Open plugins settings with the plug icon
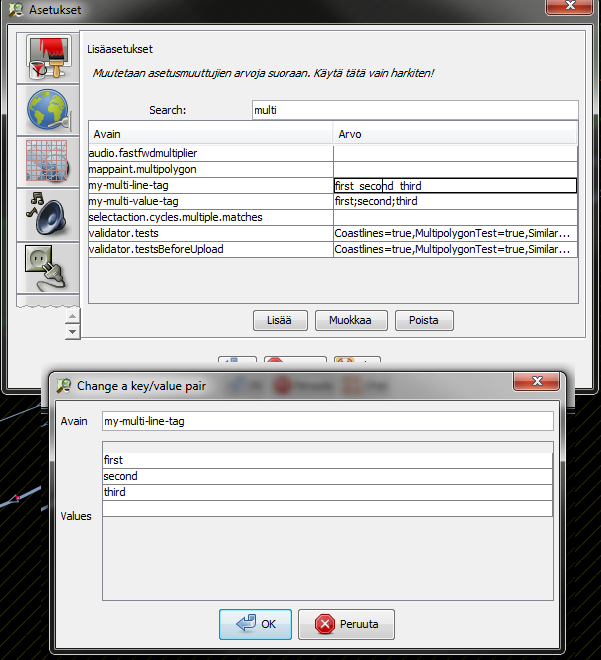This screenshot has width=601, height=660. pos(46,264)
